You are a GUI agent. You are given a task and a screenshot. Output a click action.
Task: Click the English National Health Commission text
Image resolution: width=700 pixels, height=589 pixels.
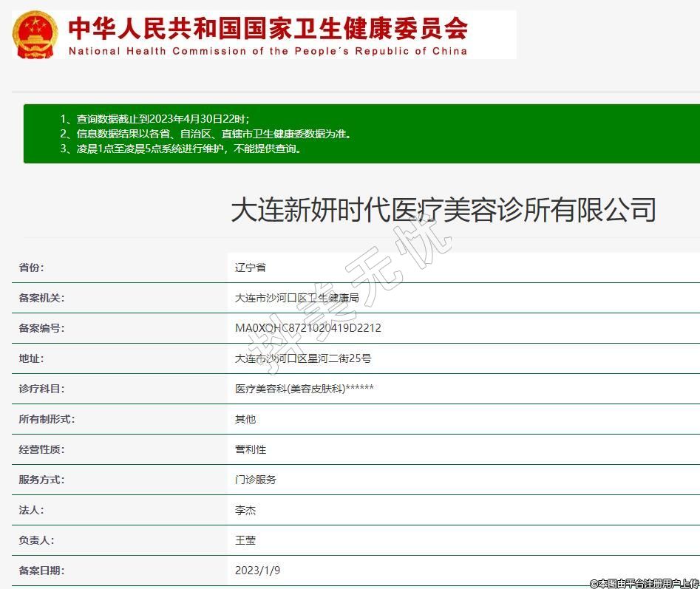268,51
